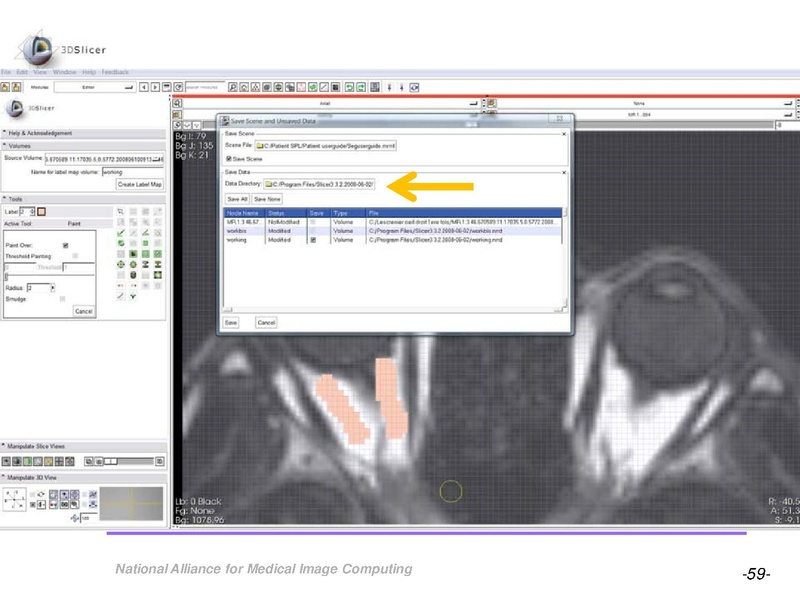The width and height of the screenshot is (800, 600).
Task: Click the layout grid icon in top toolbar
Action: (375, 87)
